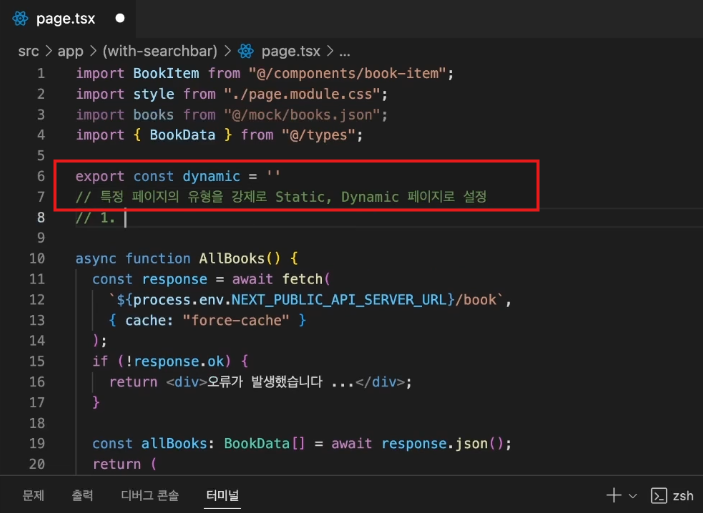This screenshot has height=513, width=703.
Task: Switch to the 디버그 콘솔 panel tab
Action: (x=150, y=496)
